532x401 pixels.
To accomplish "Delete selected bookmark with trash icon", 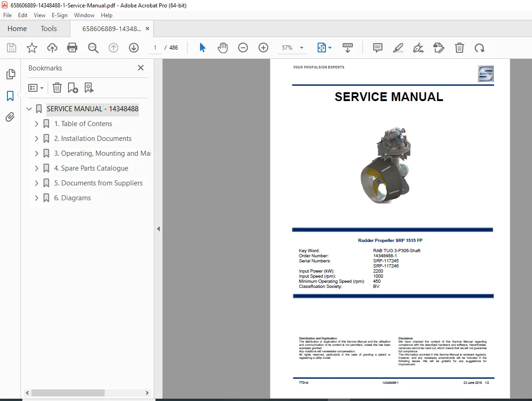I will coord(57,88).
